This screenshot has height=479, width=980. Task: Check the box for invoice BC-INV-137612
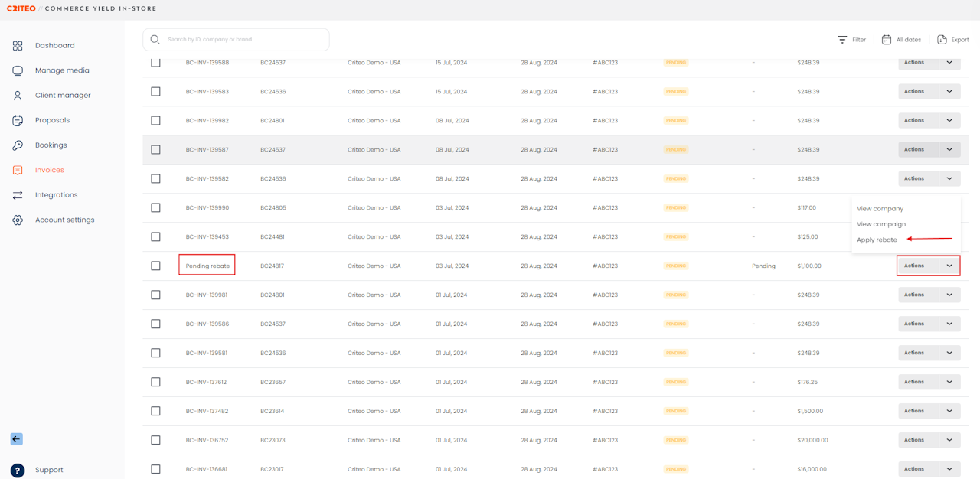coord(155,382)
